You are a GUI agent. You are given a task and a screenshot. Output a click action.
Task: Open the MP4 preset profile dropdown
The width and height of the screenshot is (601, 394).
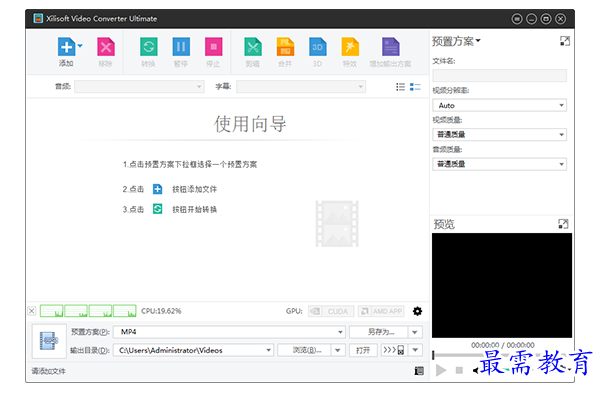coord(229,332)
